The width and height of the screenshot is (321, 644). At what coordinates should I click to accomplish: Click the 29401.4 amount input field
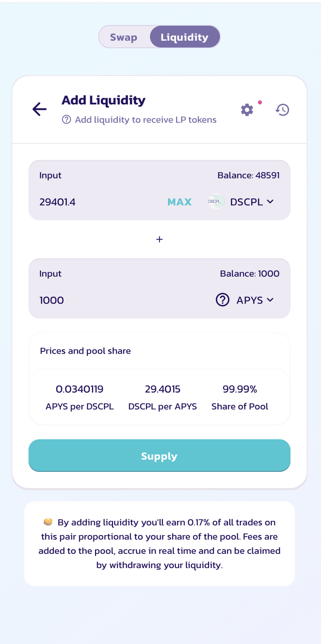tap(99, 202)
